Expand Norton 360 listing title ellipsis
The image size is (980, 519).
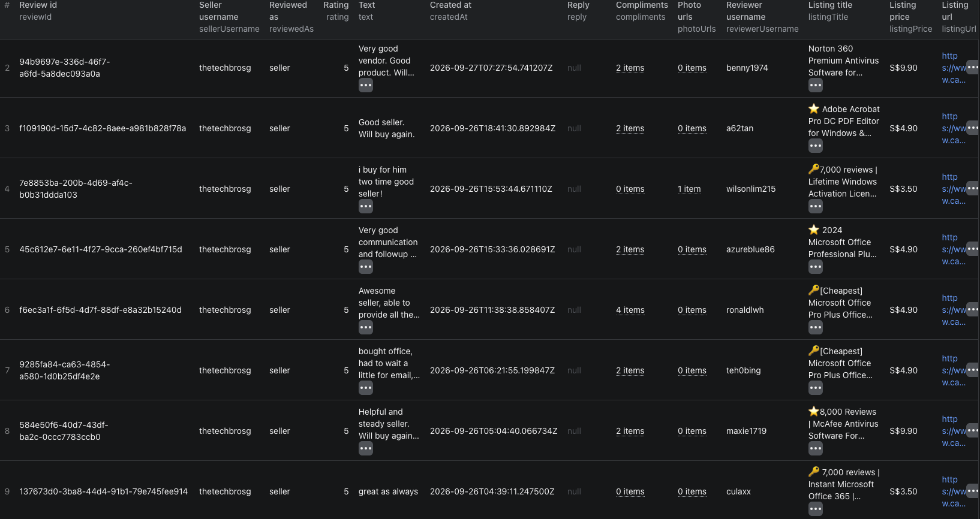click(816, 86)
